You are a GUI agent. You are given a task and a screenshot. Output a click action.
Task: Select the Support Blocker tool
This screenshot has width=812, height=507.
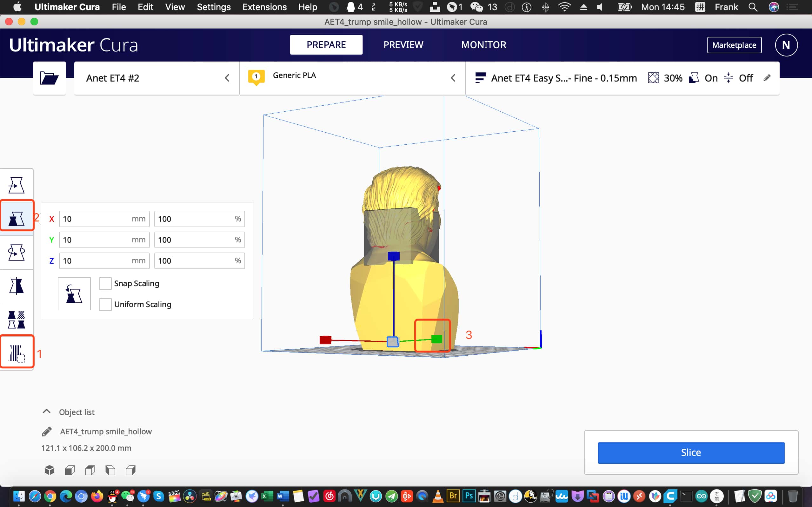pos(17,353)
